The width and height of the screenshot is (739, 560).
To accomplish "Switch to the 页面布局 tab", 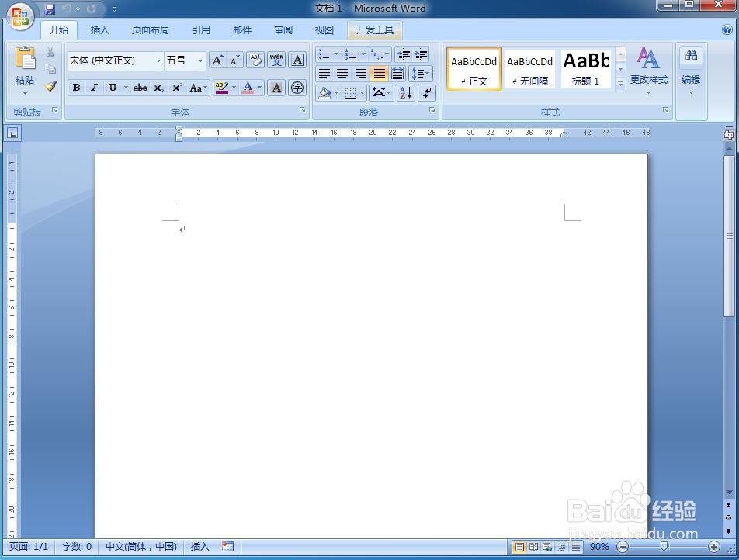I will [x=151, y=30].
